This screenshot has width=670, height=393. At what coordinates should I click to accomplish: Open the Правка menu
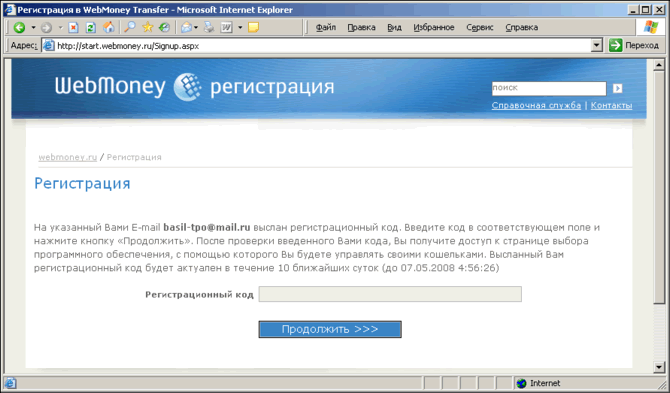[x=361, y=27]
